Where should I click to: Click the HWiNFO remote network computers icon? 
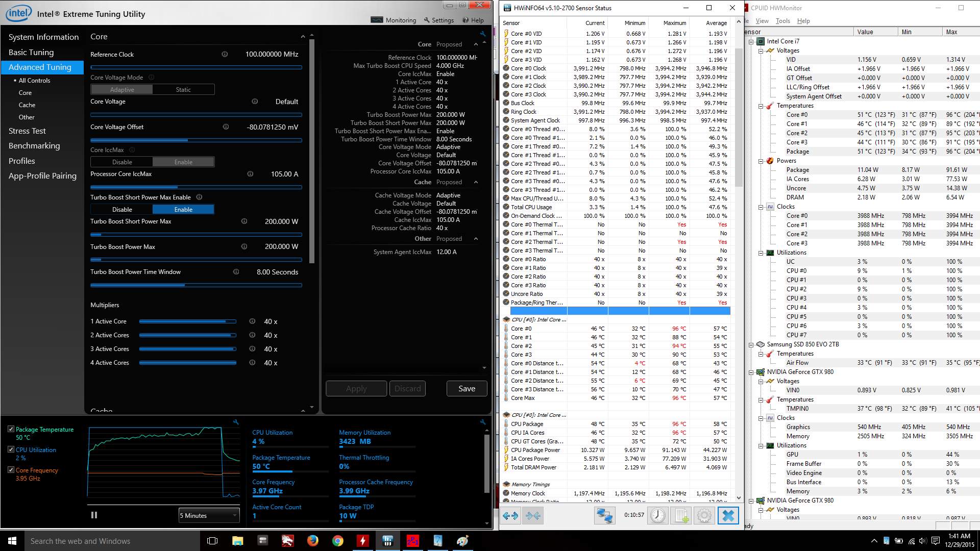[604, 516]
